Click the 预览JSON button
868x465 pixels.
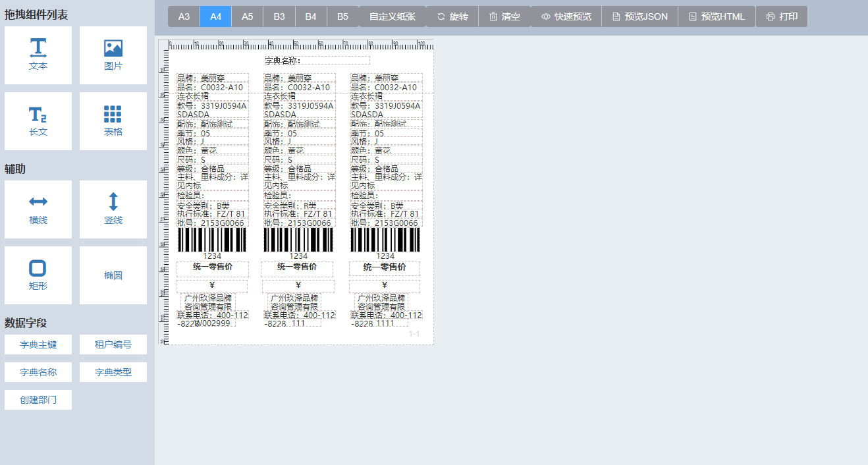(640, 16)
